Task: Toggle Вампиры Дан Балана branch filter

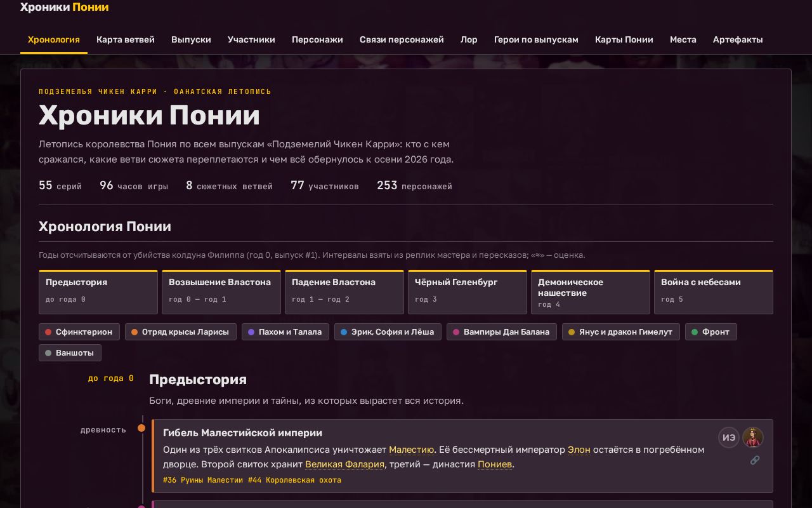Action: click(502, 331)
